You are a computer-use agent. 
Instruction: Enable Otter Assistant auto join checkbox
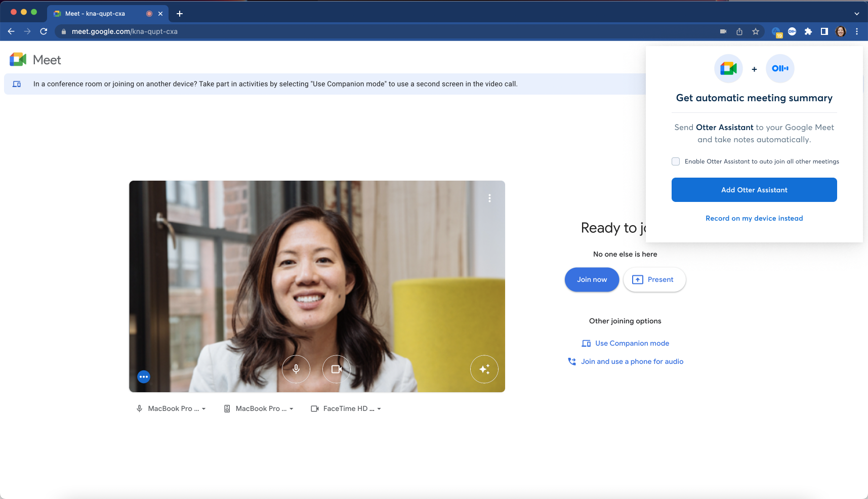(x=676, y=161)
